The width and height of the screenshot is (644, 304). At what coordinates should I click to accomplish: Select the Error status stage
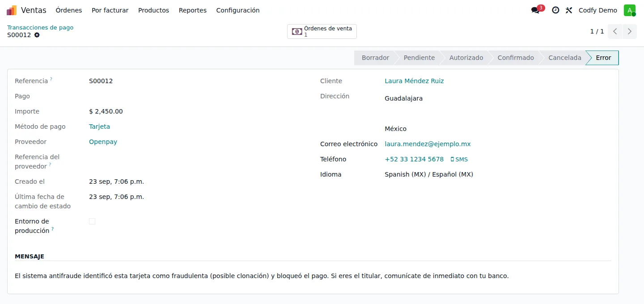click(x=603, y=58)
